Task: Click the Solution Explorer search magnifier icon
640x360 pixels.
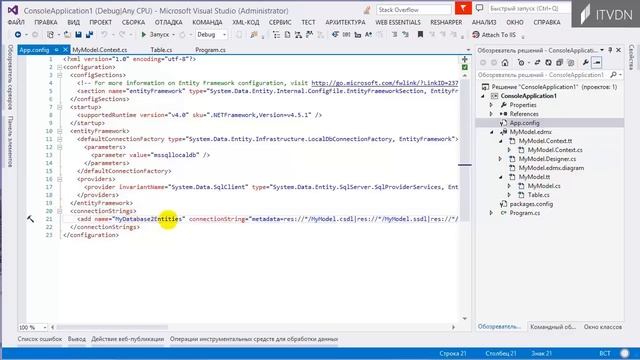Action: click(613, 75)
